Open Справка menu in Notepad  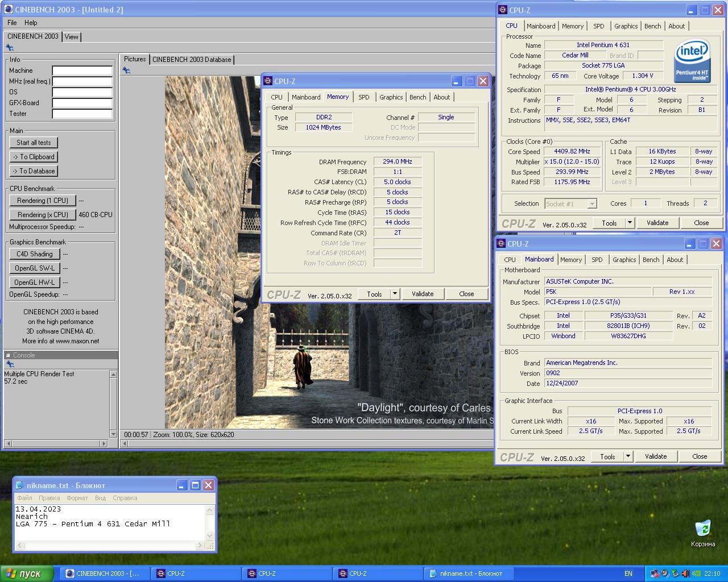point(125,498)
